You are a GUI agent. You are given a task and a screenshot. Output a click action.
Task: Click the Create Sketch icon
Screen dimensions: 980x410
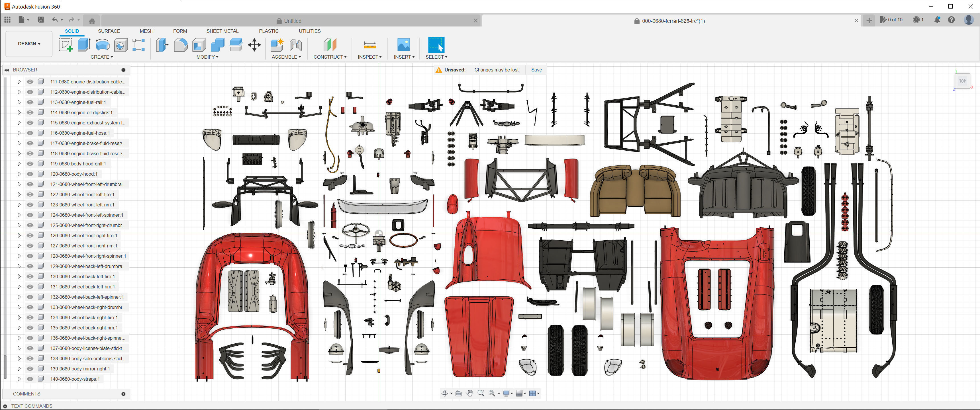click(x=66, y=45)
